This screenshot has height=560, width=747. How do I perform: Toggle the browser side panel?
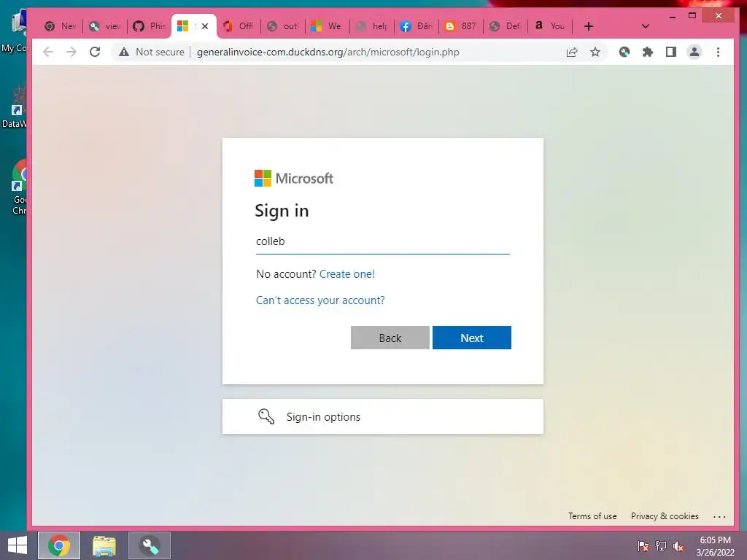(671, 52)
